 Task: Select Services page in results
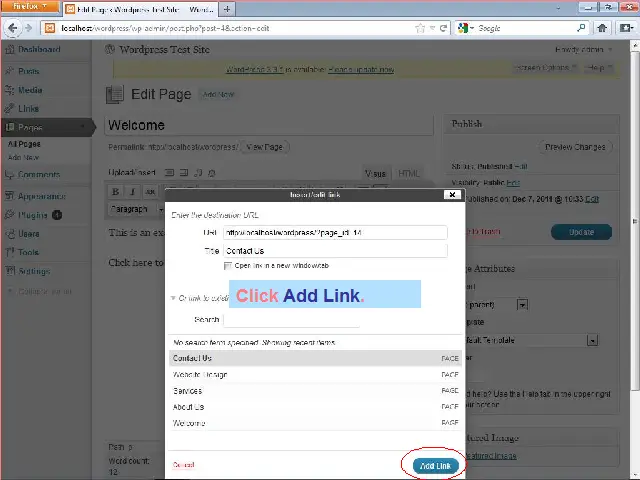(315, 391)
